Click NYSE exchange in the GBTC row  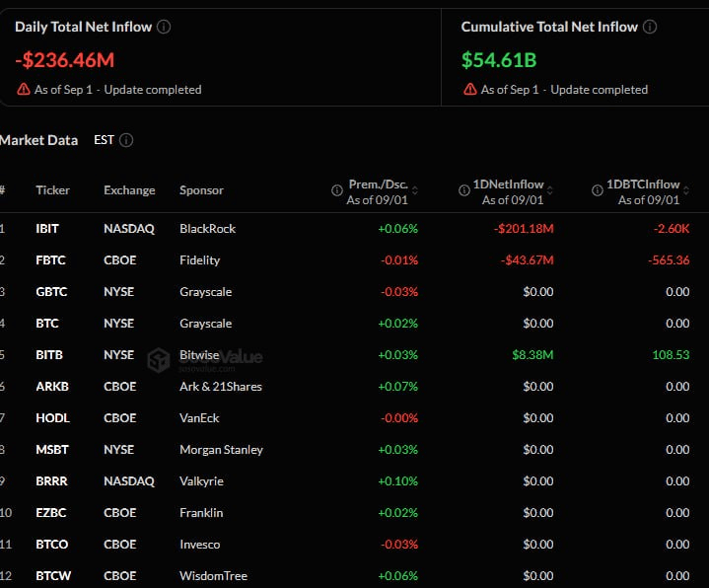tap(119, 292)
